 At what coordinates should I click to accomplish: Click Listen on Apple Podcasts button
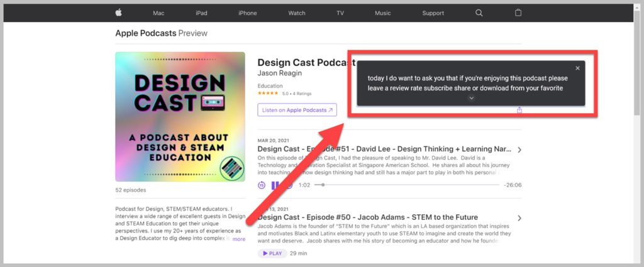(297, 110)
